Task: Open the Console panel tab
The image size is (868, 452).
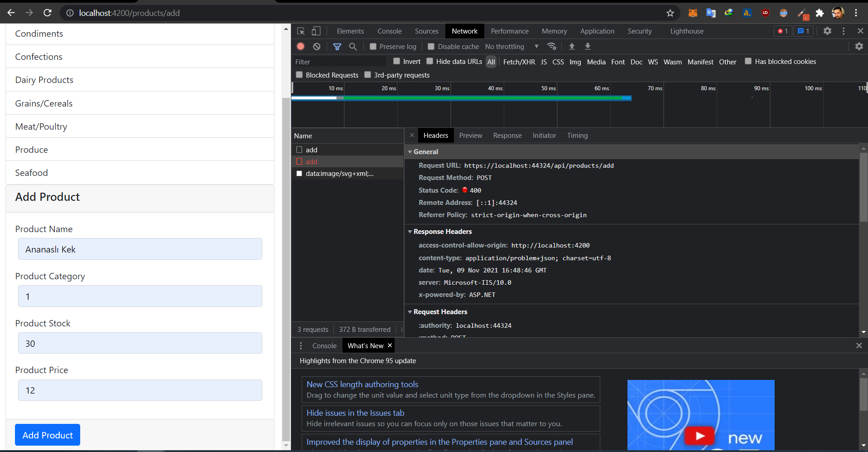Action: tap(390, 31)
